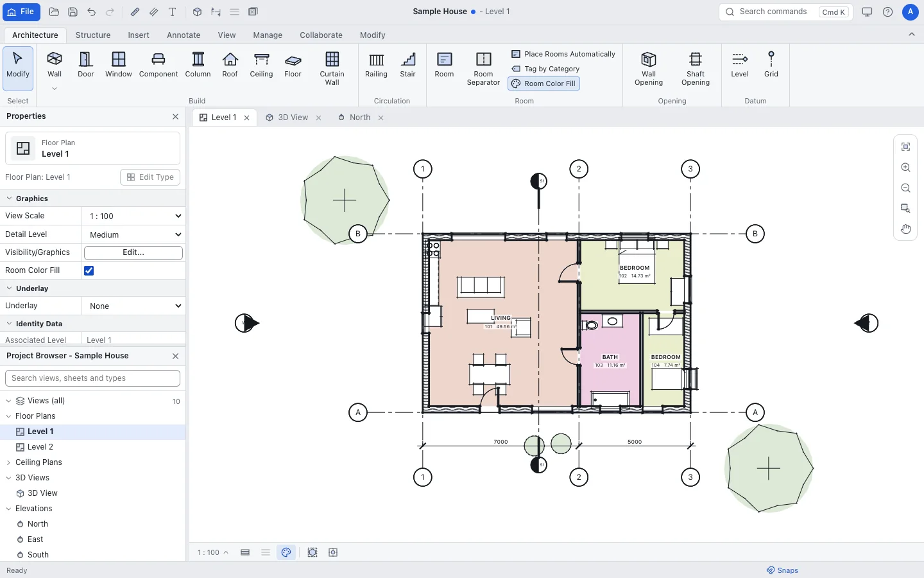Image resolution: width=924 pixels, height=578 pixels.
Task: Uncheck the Room Color Fill checkbox
Action: 89,270
